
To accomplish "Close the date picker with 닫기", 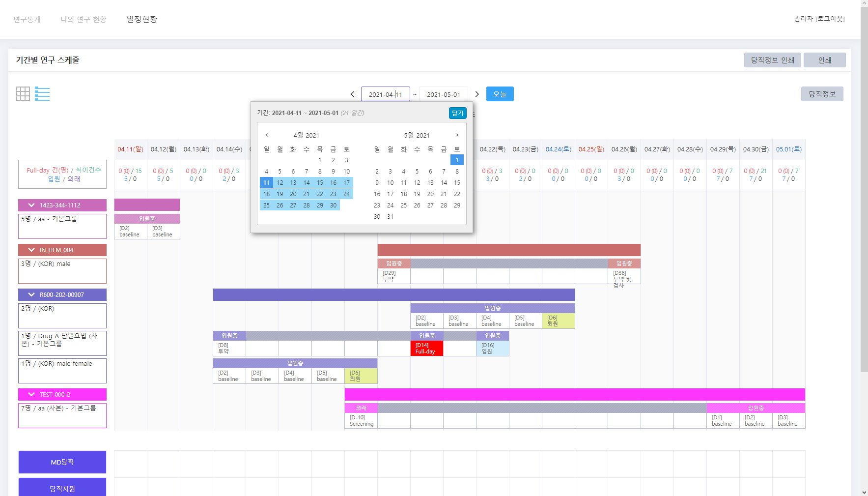I will [x=457, y=113].
